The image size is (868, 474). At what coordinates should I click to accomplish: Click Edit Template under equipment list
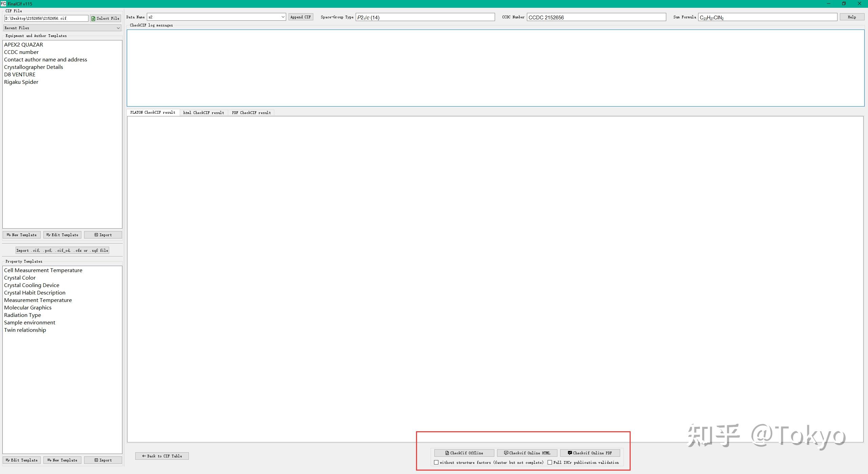point(62,235)
